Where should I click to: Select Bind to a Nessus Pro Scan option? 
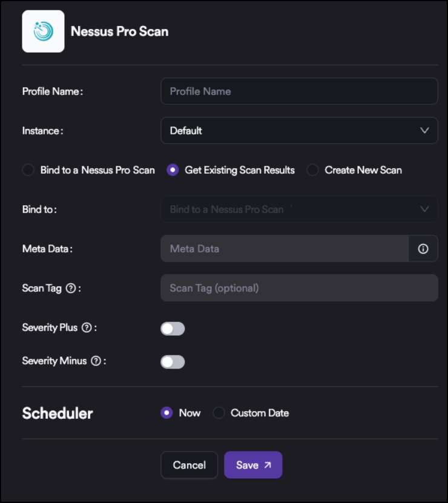[28, 170]
